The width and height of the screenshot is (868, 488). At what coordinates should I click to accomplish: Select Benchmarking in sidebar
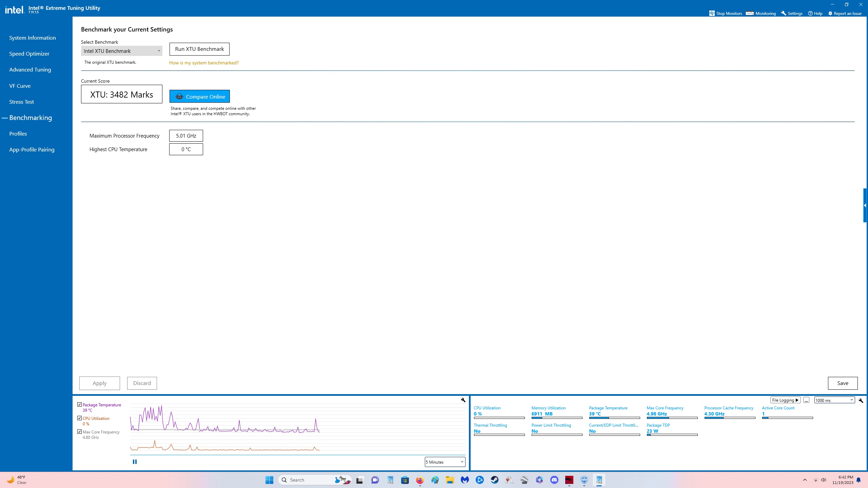point(31,118)
